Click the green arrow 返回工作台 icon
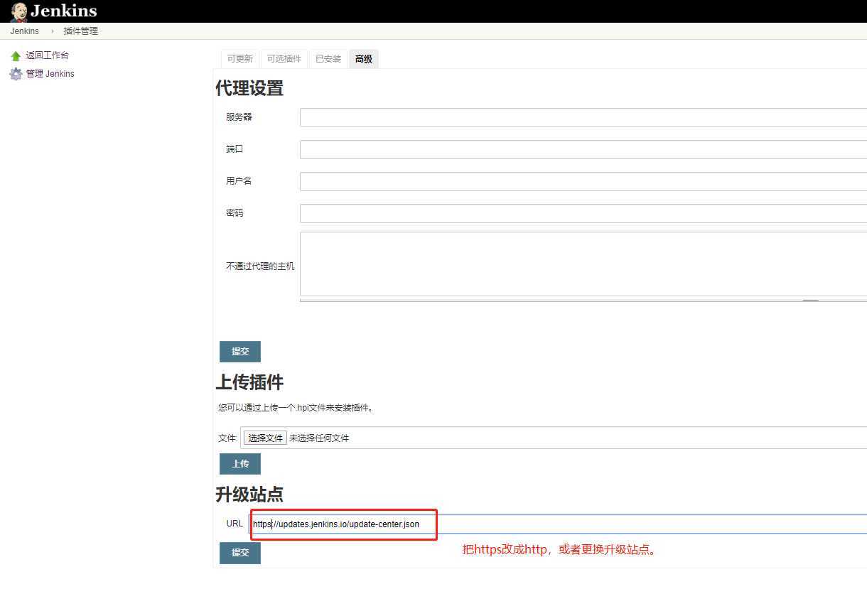The image size is (867, 616). [16, 55]
